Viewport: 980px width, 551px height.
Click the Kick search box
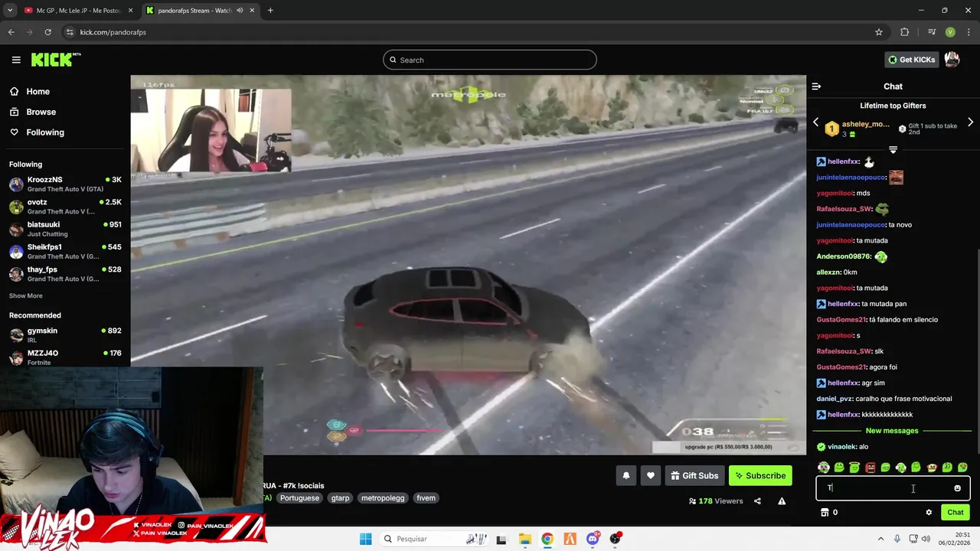point(490,60)
